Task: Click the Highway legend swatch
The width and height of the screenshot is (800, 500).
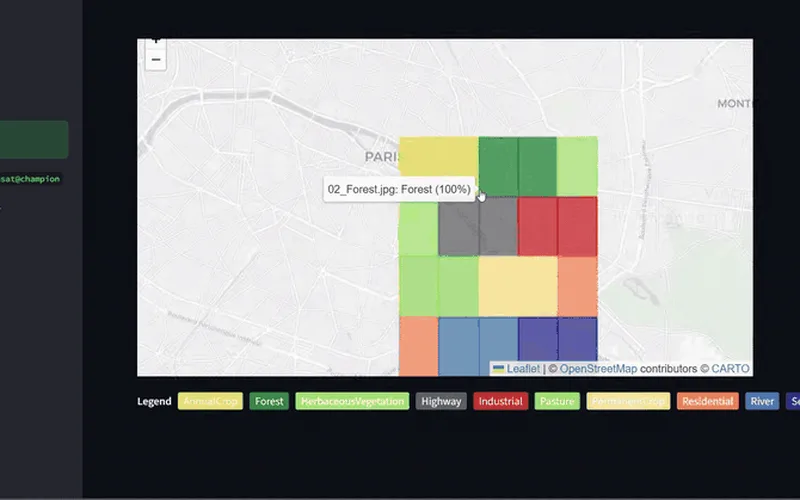Action: coord(441,401)
